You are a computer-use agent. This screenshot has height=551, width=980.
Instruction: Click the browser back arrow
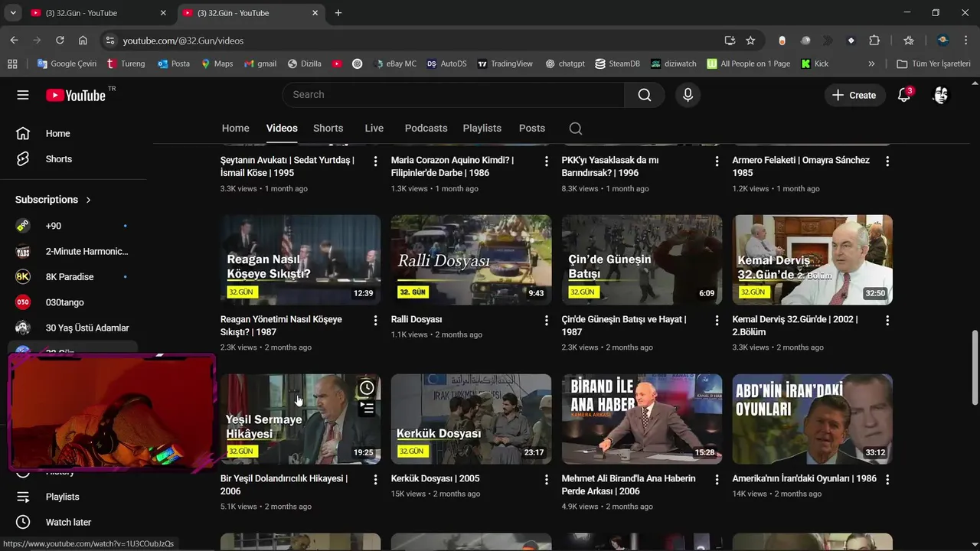click(14, 41)
